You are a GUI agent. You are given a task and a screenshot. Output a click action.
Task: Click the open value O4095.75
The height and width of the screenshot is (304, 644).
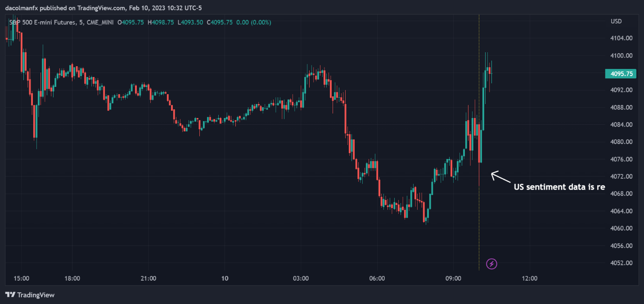coord(131,22)
